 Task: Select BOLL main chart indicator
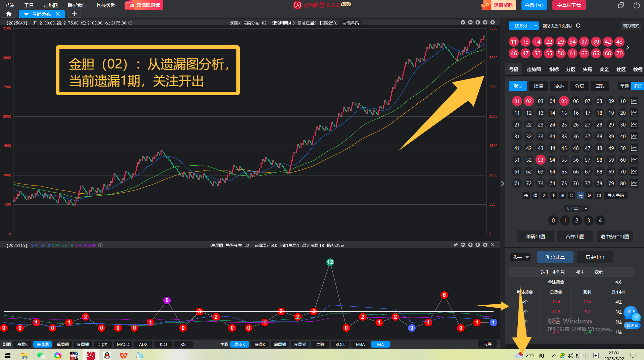[x=340, y=344]
